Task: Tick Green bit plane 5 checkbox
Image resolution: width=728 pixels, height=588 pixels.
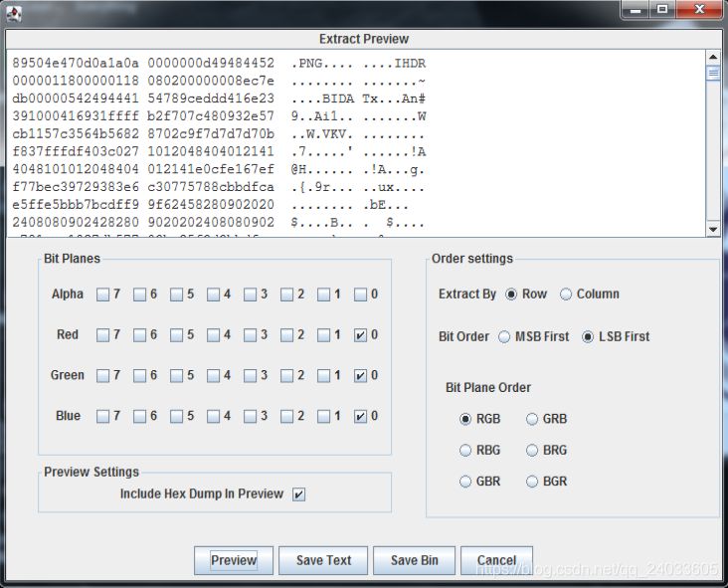Action: (176, 375)
